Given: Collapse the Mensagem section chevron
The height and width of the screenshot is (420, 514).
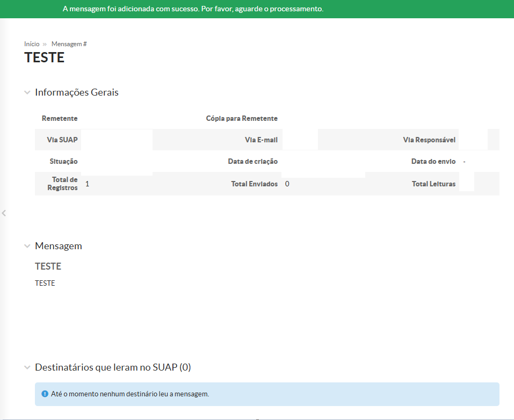Looking at the screenshot, I should point(27,246).
